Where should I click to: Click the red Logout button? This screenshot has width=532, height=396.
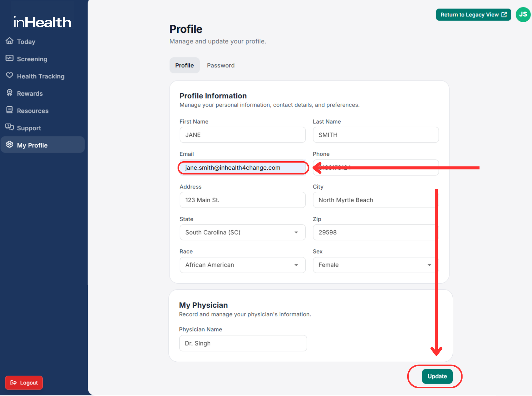(x=24, y=383)
